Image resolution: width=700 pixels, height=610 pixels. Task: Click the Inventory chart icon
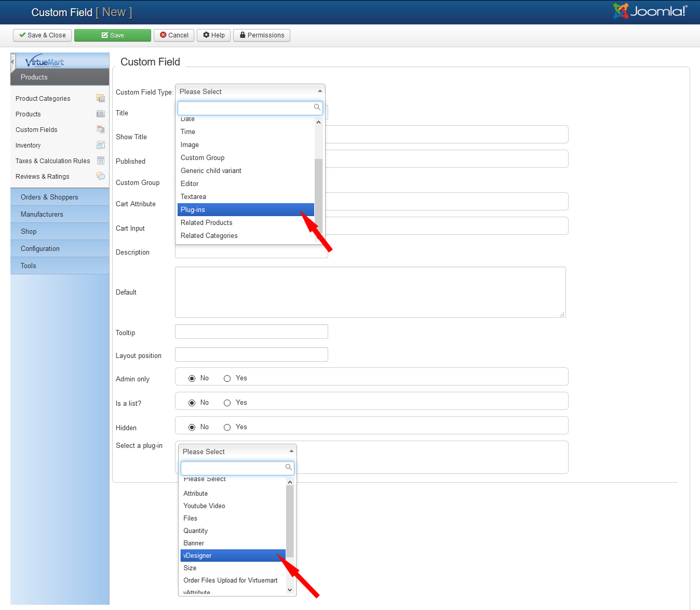click(101, 145)
